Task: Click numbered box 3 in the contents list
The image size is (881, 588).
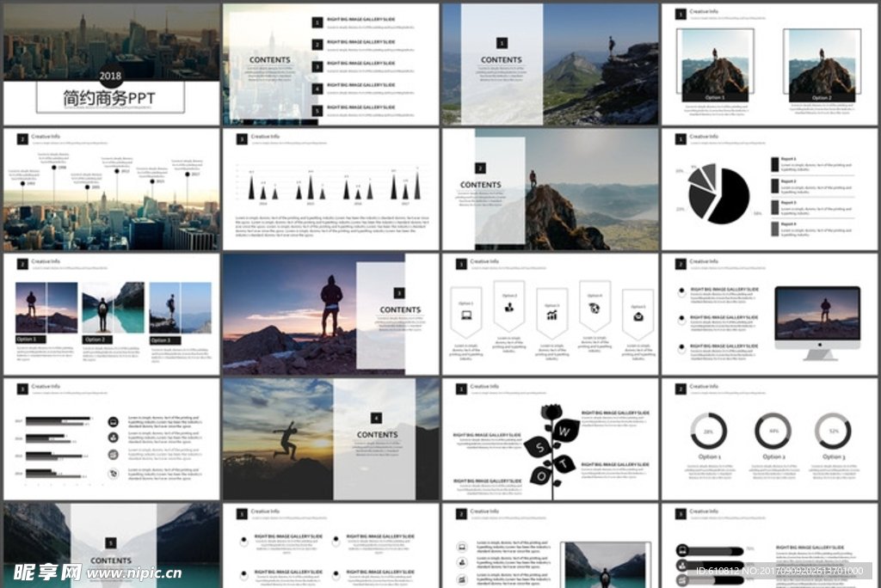Action: click(317, 66)
